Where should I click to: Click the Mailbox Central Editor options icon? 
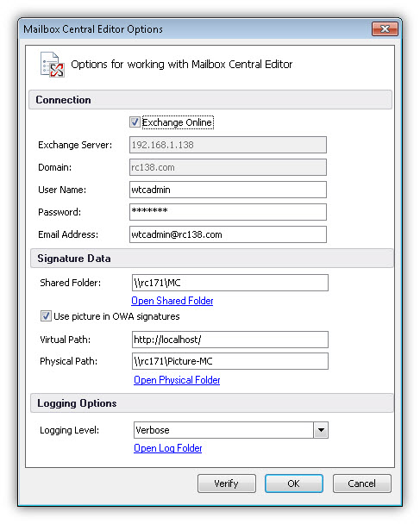pos(52,65)
